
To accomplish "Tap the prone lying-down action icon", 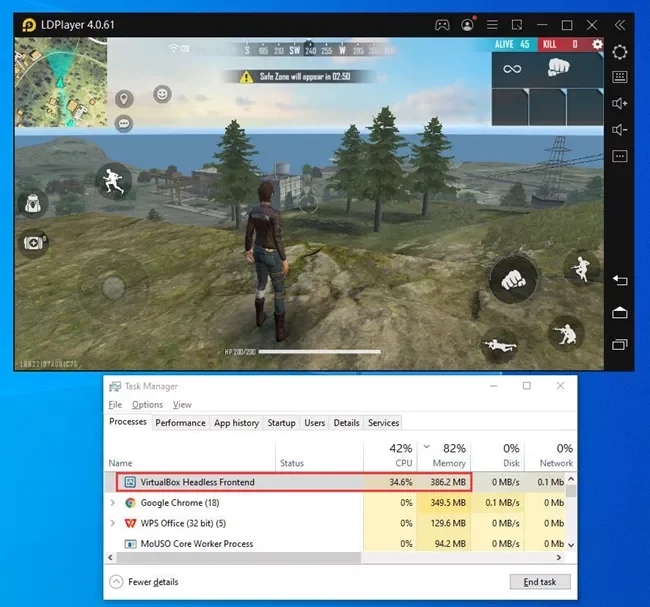I will (499, 345).
